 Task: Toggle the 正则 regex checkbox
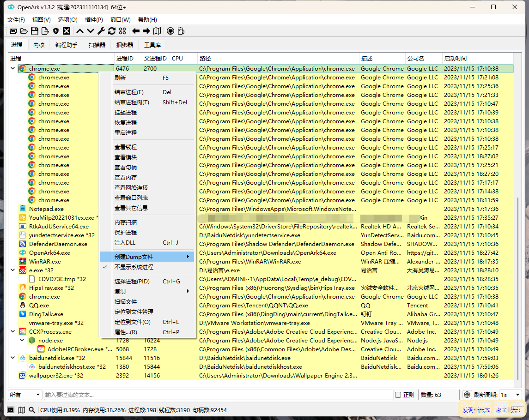398,395
